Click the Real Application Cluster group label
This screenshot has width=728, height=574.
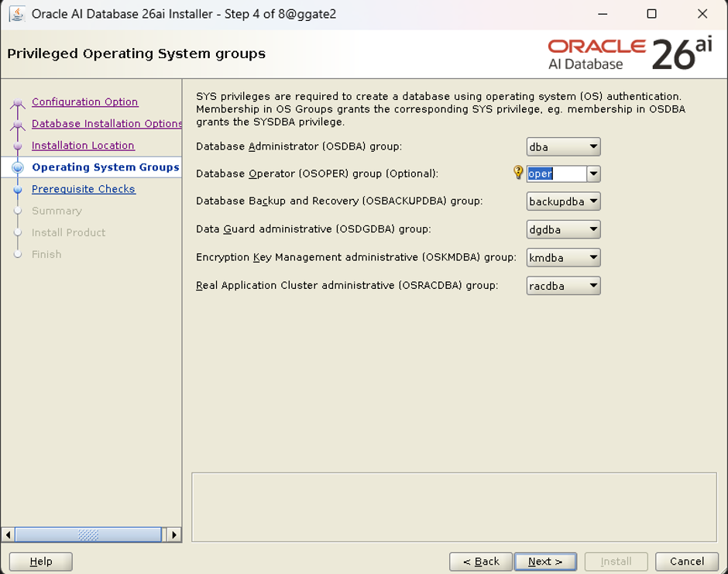[x=347, y=285]
